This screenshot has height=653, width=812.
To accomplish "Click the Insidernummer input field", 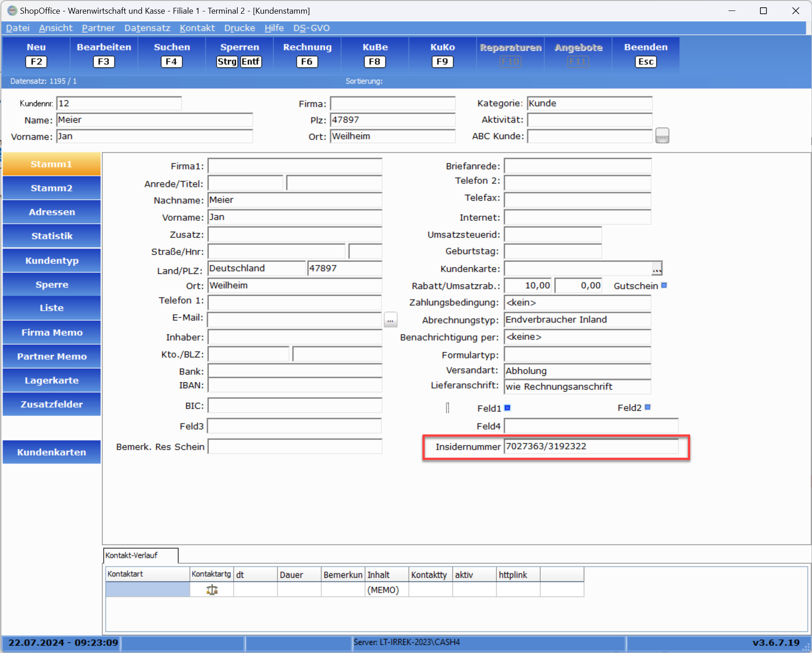I will pos(591,446).
